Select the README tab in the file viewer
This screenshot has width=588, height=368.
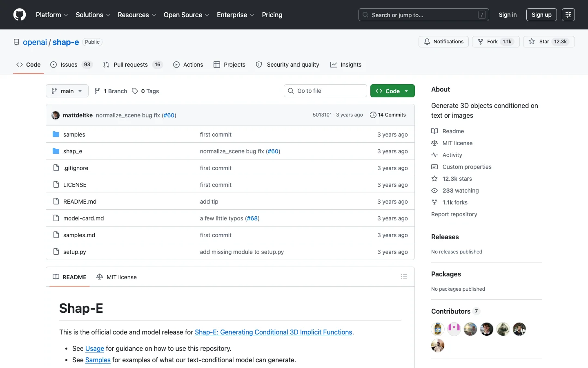(x=69, y=277)
